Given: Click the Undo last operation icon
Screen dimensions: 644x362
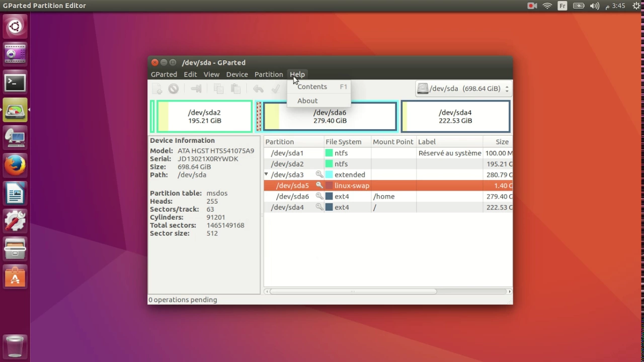Looking at the screenshot, I should pos(258,89).
